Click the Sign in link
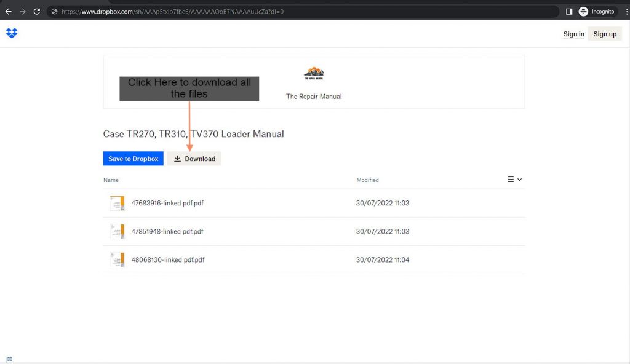Viewport: 630px width, 364px height. pyautogui.click(x=573, y=34)
